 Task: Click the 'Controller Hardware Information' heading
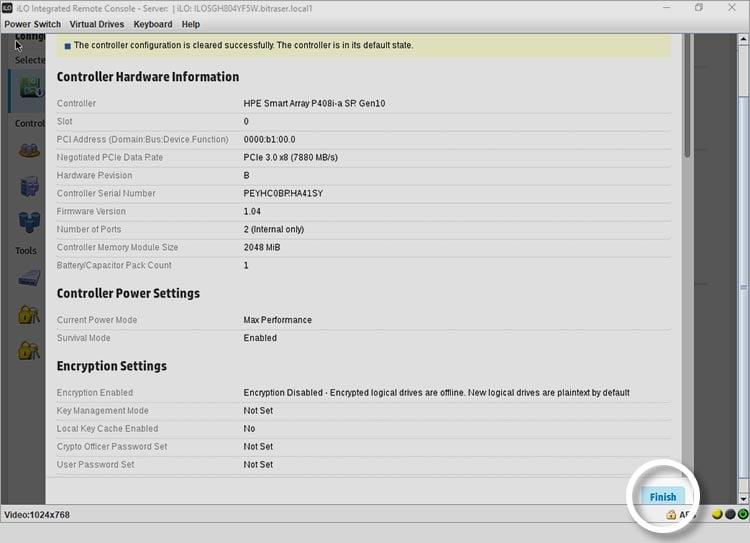148,77
